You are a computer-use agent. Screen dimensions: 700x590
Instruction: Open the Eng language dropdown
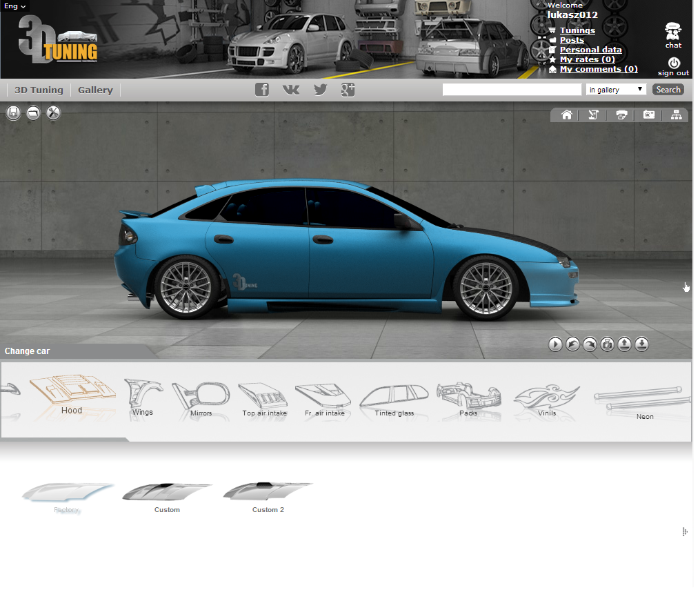pyautogui.click(x=15, y=6)
